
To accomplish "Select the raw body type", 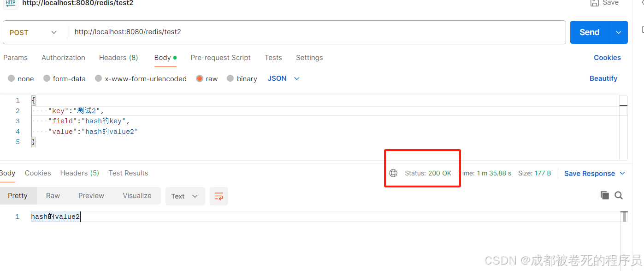I will (207, 78).
